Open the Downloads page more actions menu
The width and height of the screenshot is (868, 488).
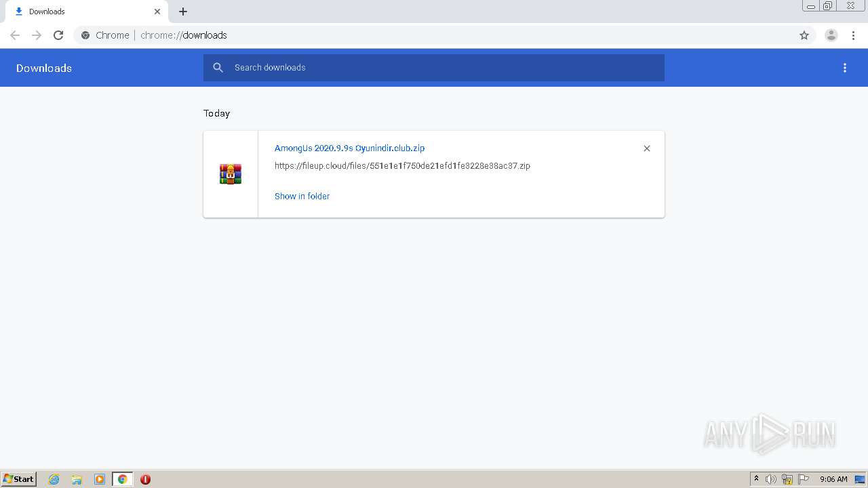tap(845, 68)
